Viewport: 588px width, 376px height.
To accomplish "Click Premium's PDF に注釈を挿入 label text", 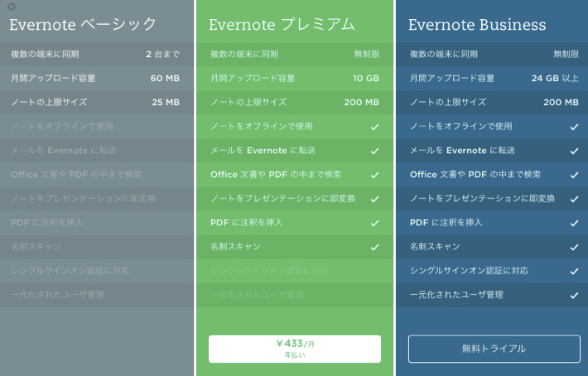I will pos(246,223).
